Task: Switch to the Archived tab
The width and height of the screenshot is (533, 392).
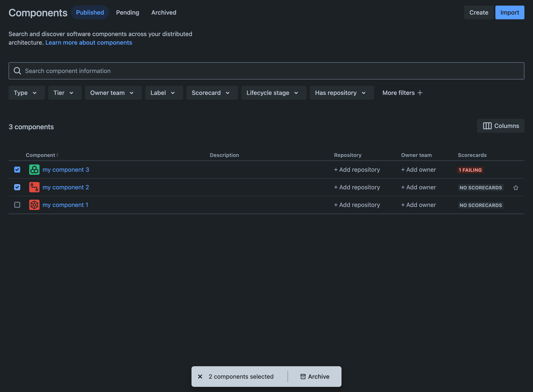Action: coord(164,13)
